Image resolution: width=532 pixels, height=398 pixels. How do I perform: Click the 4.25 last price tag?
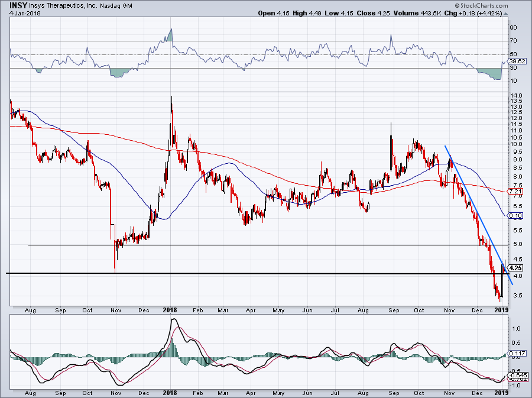515,268
